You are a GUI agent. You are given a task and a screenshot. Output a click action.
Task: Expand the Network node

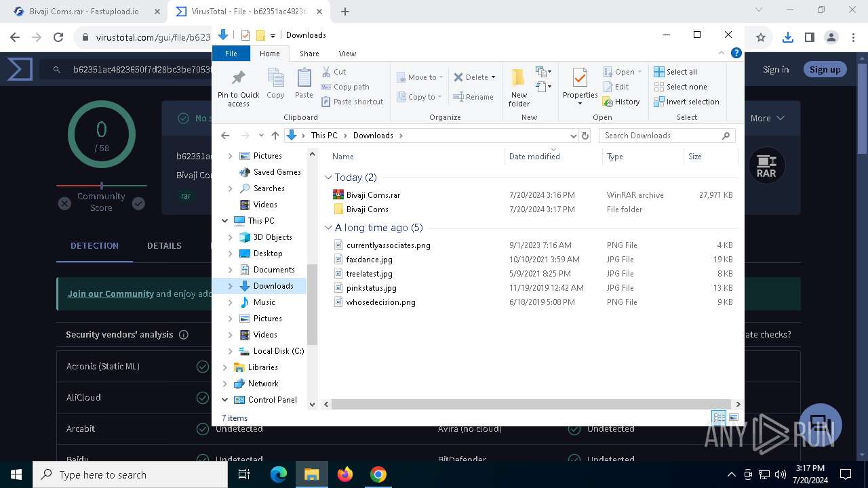[225, 384]
